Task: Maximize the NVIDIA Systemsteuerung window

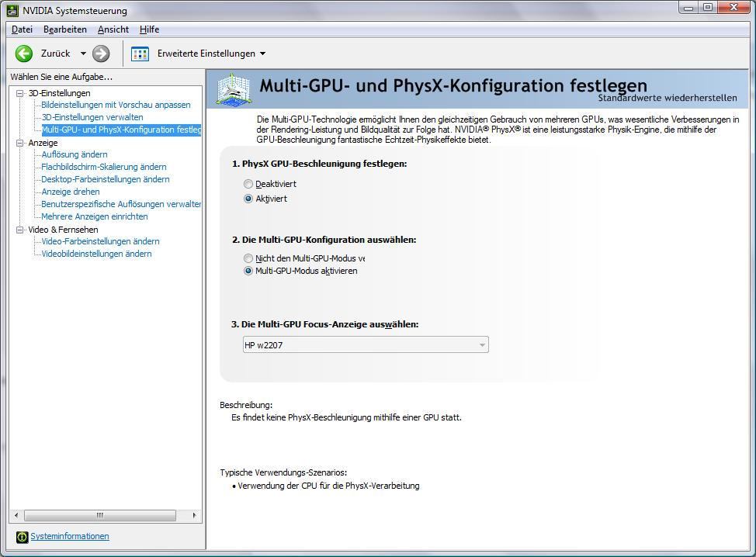Action: 708,7
